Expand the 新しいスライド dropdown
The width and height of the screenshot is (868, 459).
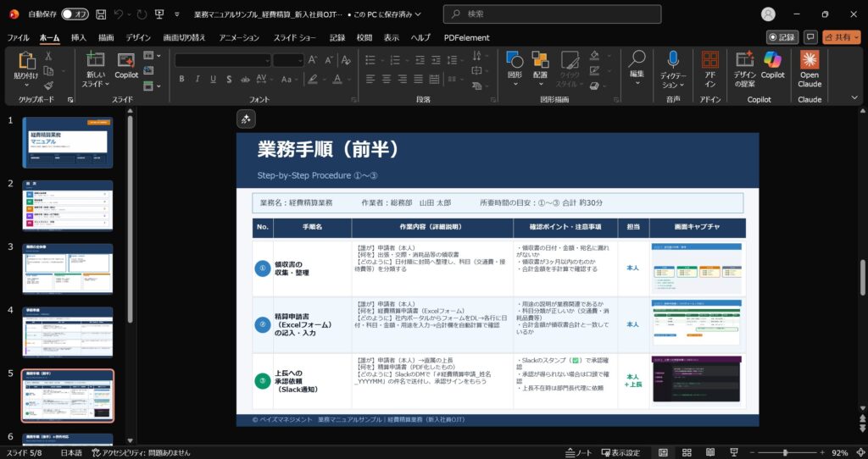click(96, 80)
